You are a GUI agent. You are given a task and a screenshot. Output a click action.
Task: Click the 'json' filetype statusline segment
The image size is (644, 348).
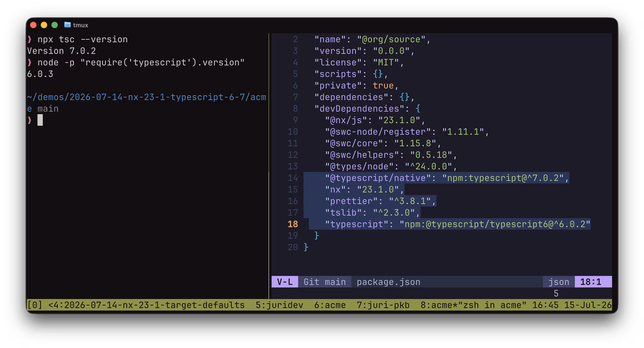pos(558,282)
